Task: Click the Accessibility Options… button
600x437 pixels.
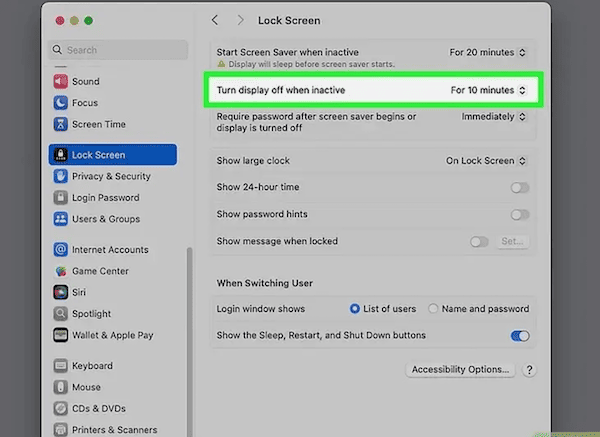Action: coord(460,370)
